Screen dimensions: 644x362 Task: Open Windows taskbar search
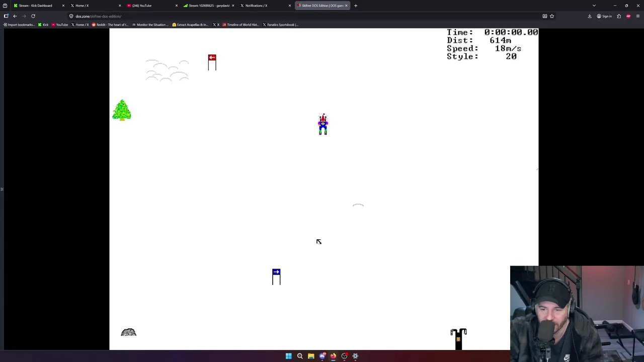(300, 356)
